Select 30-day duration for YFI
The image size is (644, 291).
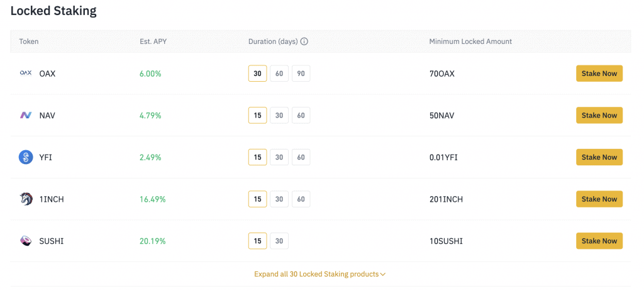pyautogui.click(x=279, y=157)
